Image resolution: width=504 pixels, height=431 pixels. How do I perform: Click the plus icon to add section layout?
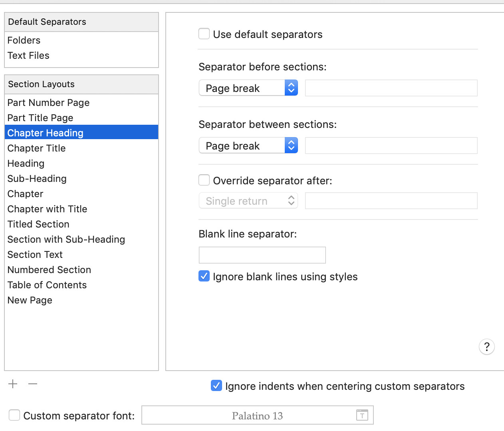13,384
